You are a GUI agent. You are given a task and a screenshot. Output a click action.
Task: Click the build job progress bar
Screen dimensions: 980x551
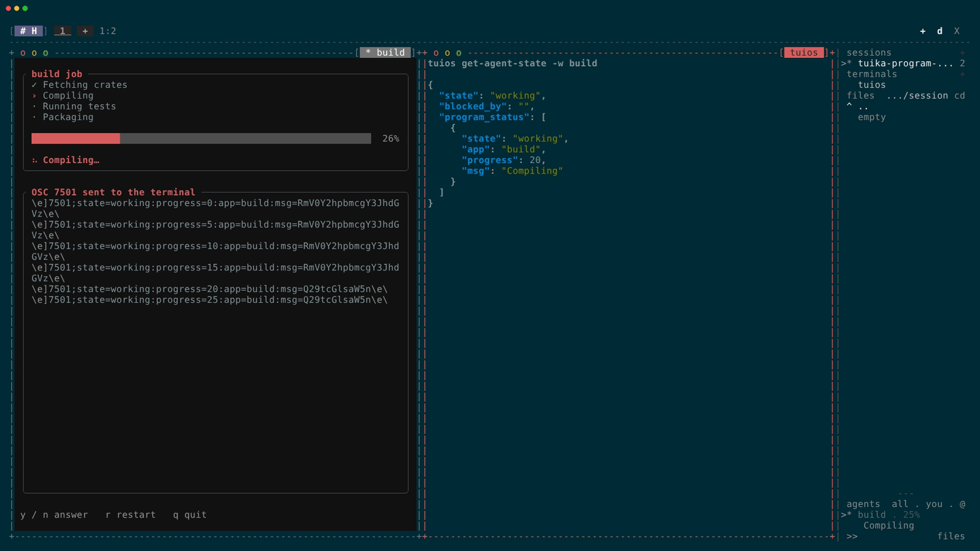pyautogui.click(x=201, y=139)
